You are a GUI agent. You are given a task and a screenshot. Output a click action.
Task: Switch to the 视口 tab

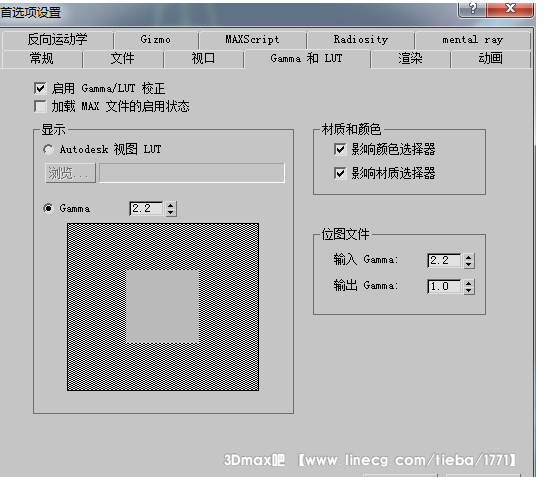coord(203,58)
